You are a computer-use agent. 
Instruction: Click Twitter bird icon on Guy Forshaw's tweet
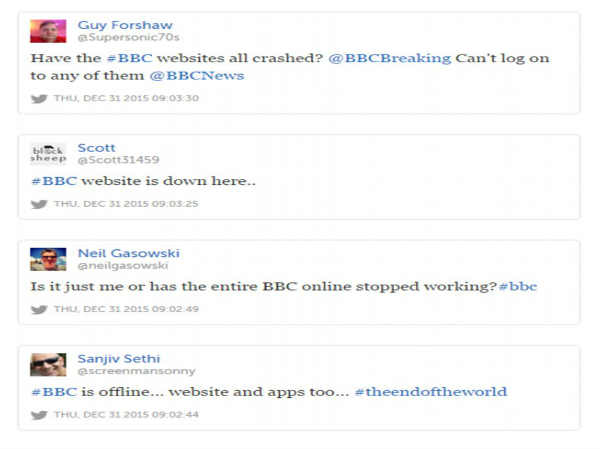[x=39, y=98]
